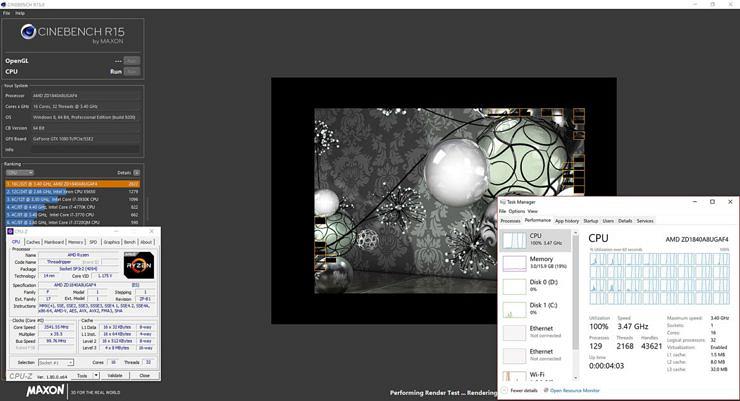Select ranking row Intel Core i7-3720QM
The height and width of the screenshot is (401, 740).
[72, 222]
